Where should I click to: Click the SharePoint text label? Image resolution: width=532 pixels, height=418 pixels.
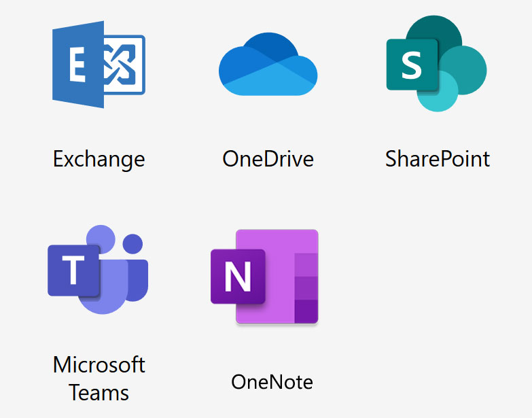point(437,159)
